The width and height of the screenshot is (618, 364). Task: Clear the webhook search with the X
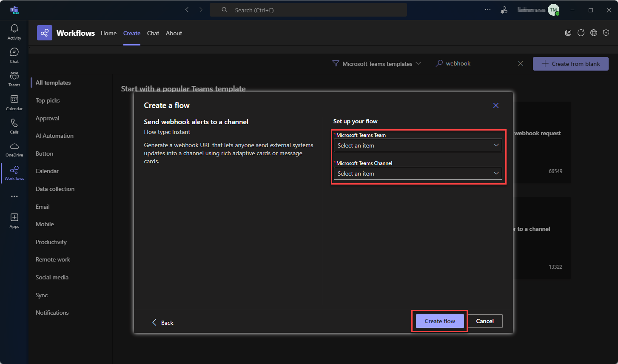(x=521, y=63)
